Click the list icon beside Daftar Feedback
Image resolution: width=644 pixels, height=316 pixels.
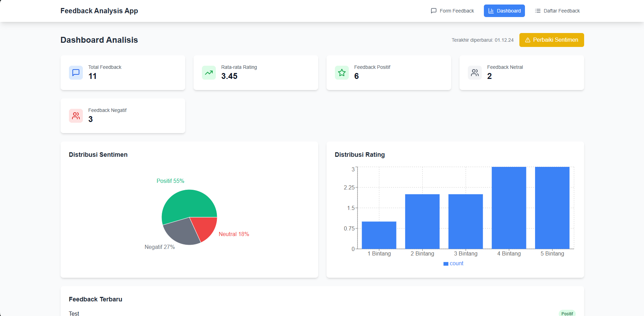(x=537, y=11)
